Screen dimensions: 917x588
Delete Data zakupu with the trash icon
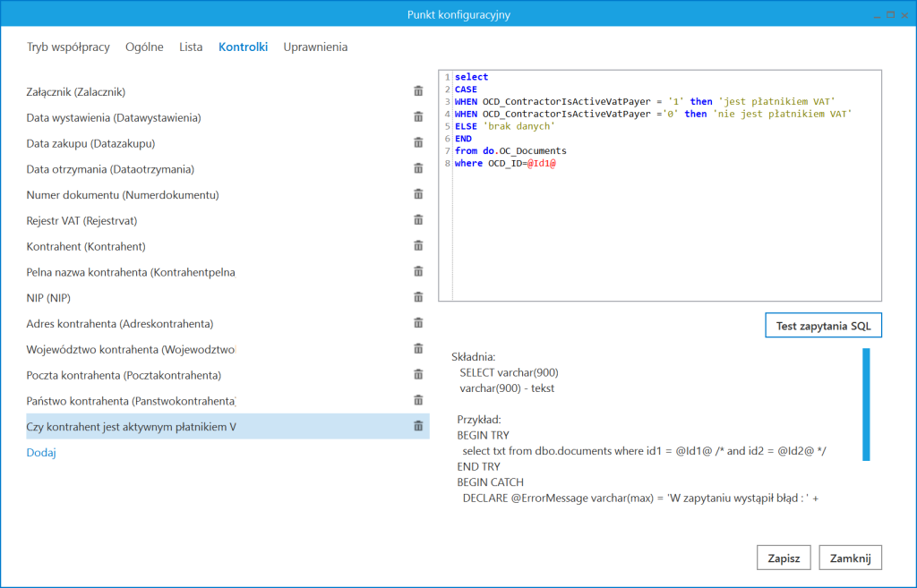point(417,141)
